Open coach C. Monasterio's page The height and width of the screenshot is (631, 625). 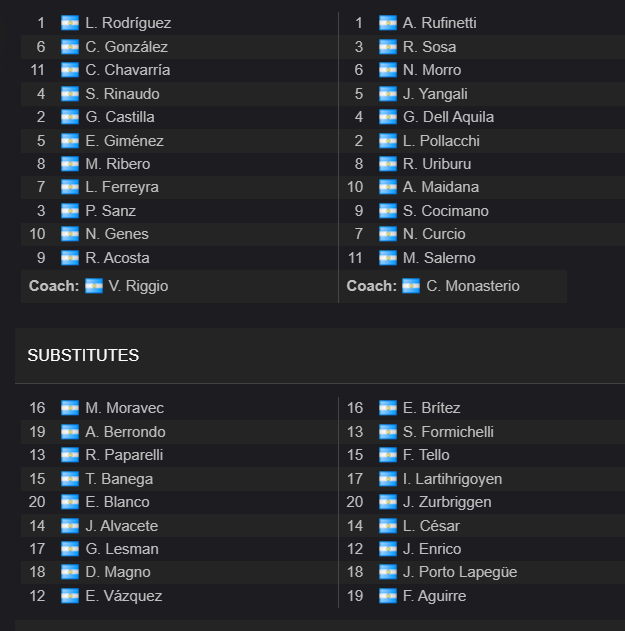tap(473, 286)
